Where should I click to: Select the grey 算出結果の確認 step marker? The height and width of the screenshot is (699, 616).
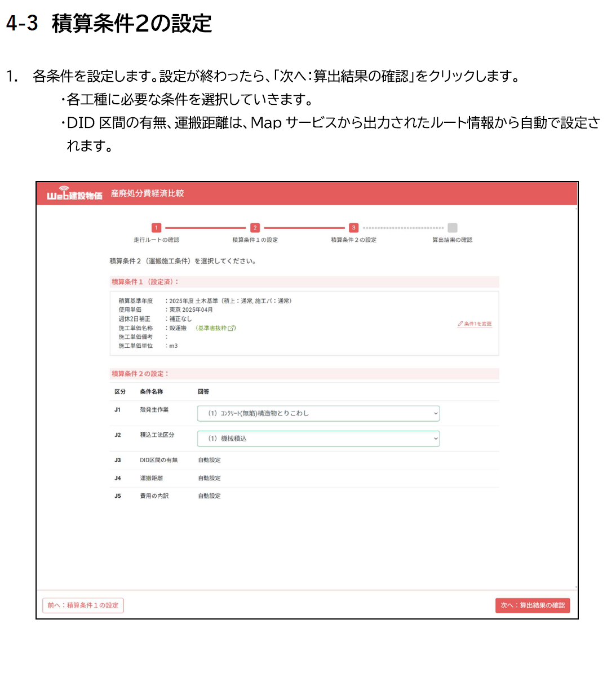click(x=452, y=228)
